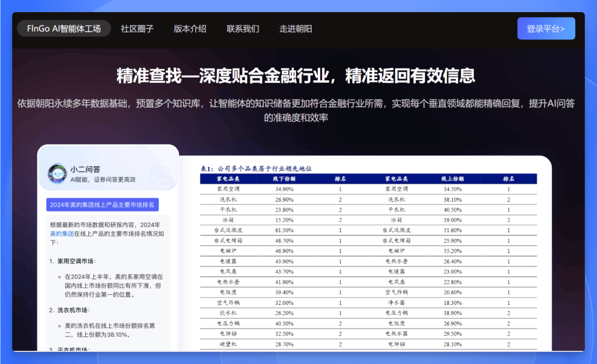Open the 美的集团 hyperlink in answer

(x=62, y=234)
